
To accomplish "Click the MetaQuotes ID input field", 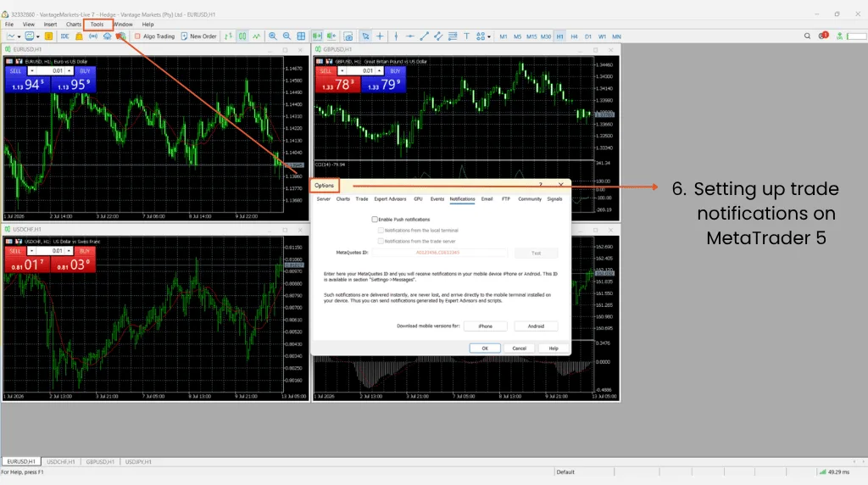I will coord(439,253).
